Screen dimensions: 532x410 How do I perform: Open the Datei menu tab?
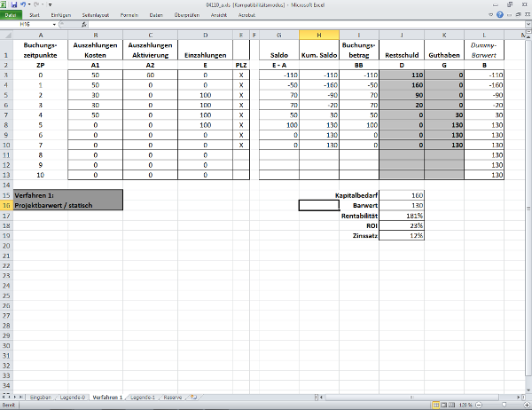coord(11,15)
